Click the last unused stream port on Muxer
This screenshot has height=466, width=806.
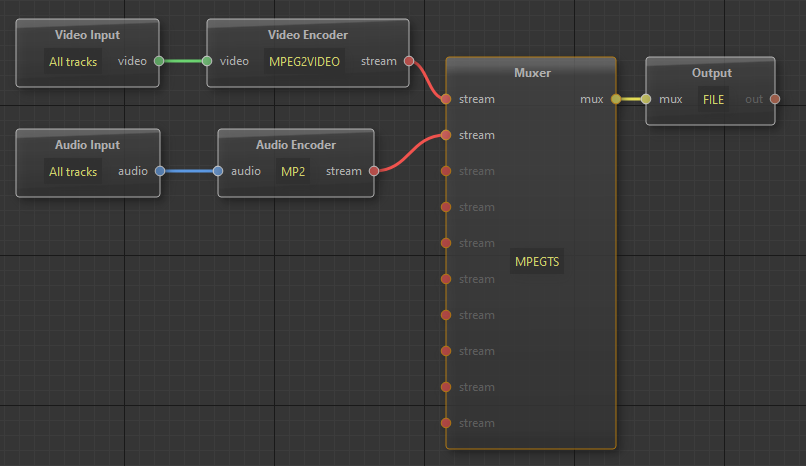pos(446,423)
